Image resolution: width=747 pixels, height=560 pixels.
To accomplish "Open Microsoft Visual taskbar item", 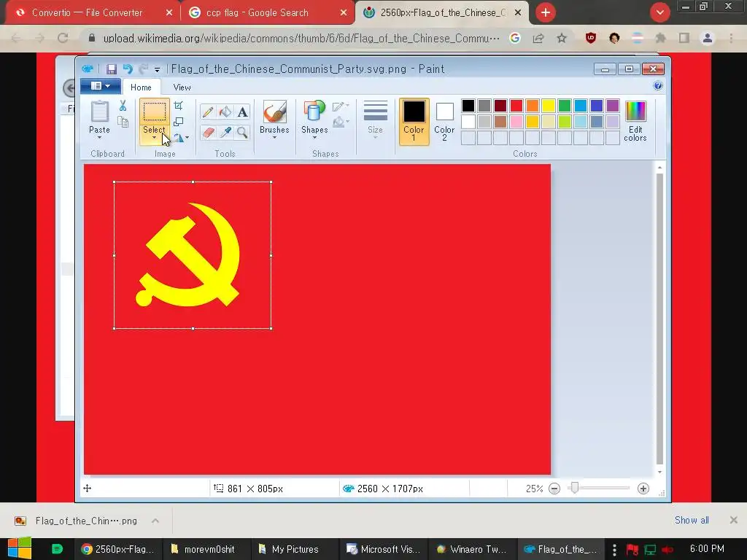I will pos(383,550).
